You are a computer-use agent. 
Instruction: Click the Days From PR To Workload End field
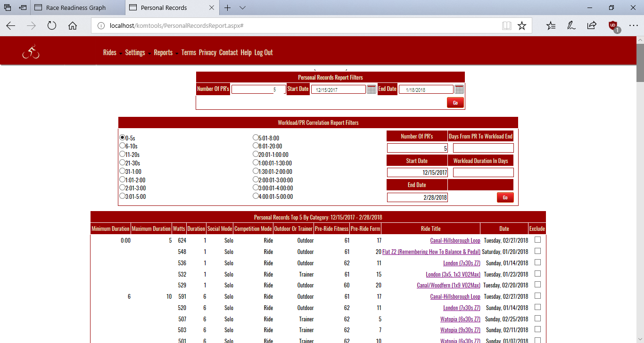pos(483,148)
